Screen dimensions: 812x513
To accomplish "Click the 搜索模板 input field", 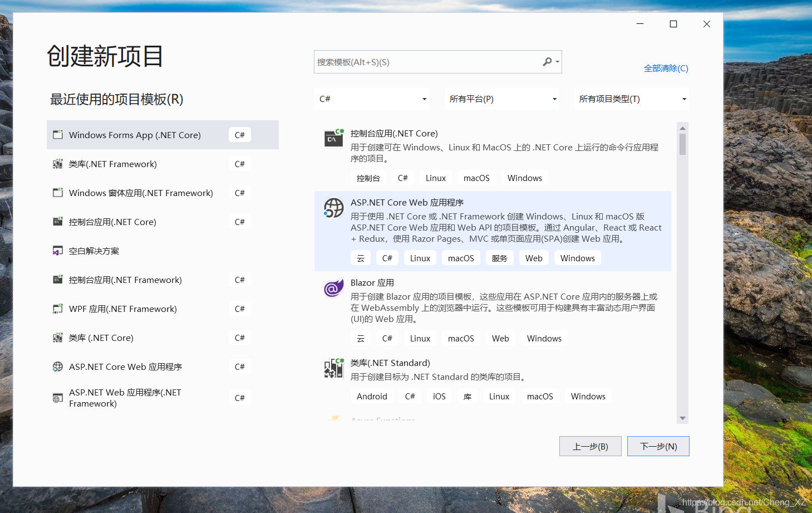I will (423, 61).
